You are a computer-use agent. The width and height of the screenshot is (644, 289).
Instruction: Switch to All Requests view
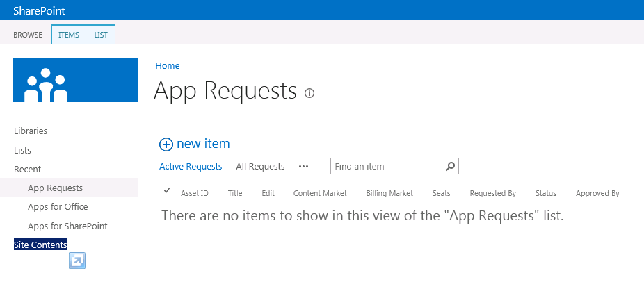(260, 167)
